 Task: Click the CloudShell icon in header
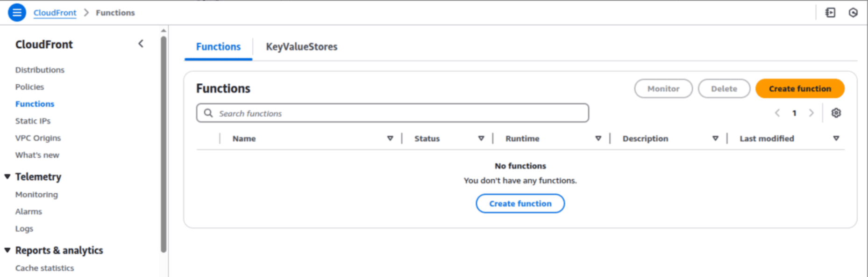pyautogui.click(x=830, y=13)
